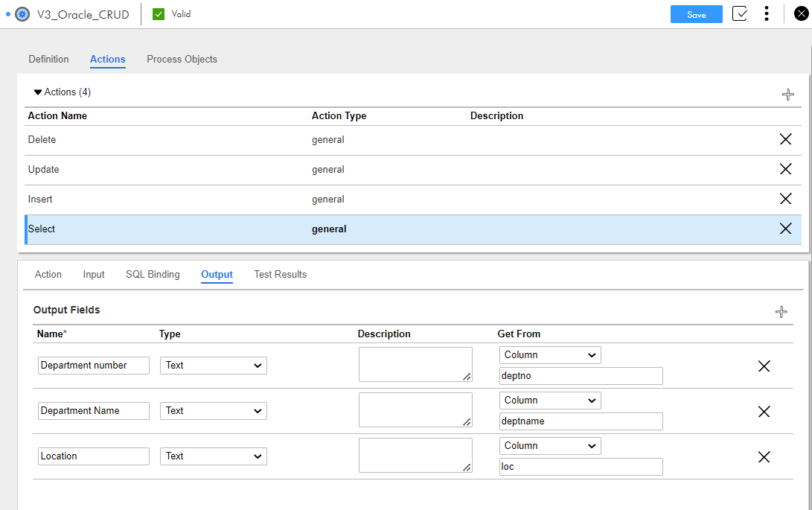
Task: Click the add action plus icon
Action: tap(787, 95)
